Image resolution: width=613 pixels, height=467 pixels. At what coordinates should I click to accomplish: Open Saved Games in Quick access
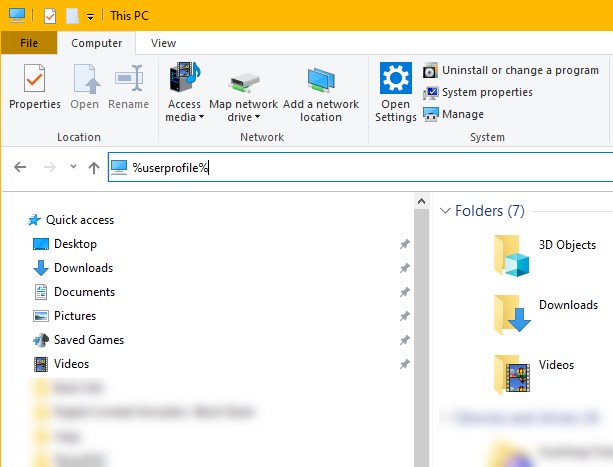point(79,340)
